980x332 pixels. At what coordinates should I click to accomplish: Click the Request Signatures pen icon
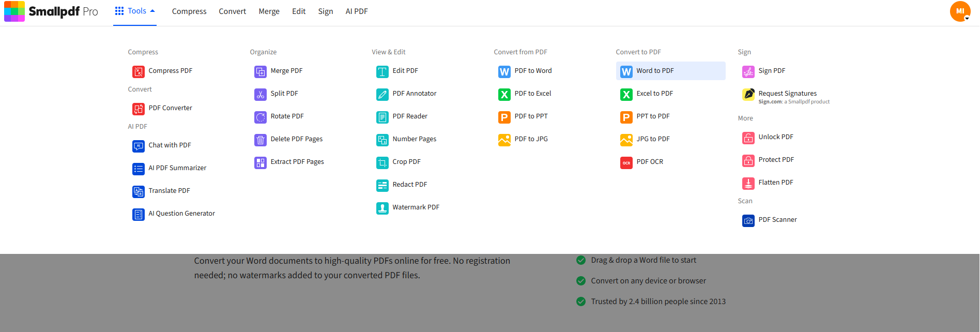click(748, 94)
